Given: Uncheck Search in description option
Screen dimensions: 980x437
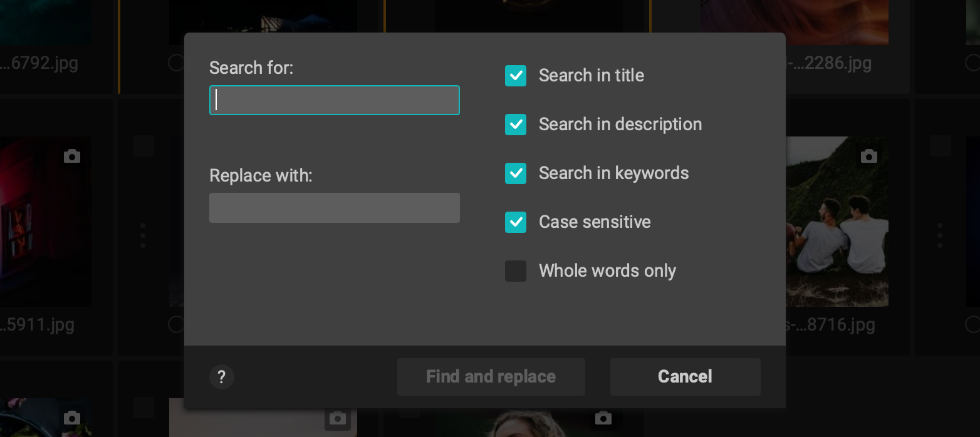Looking at the screenshot, I should point(516,125).
